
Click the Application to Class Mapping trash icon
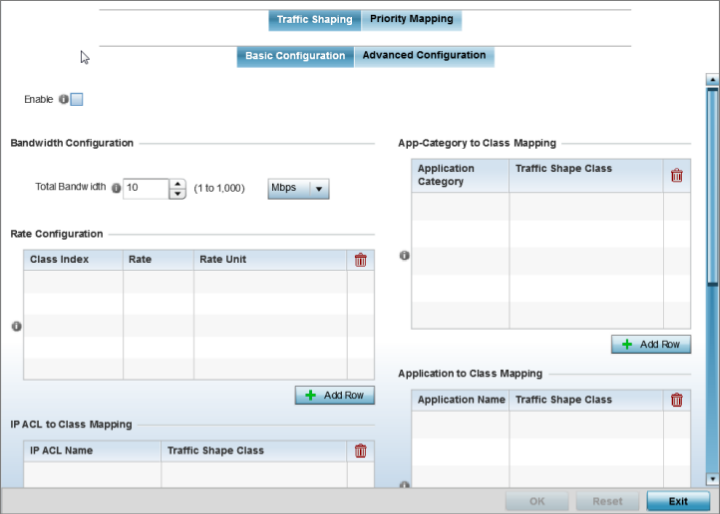pyautogui.click(x=676, y=400)
